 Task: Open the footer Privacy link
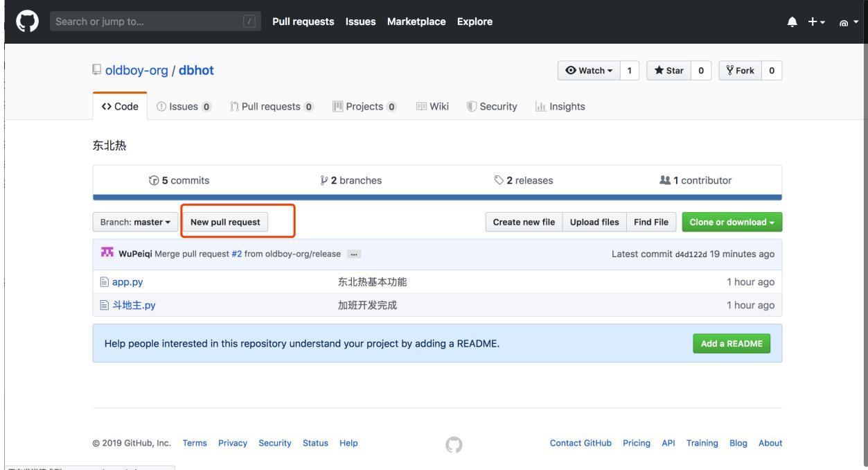tap(233, 443)
